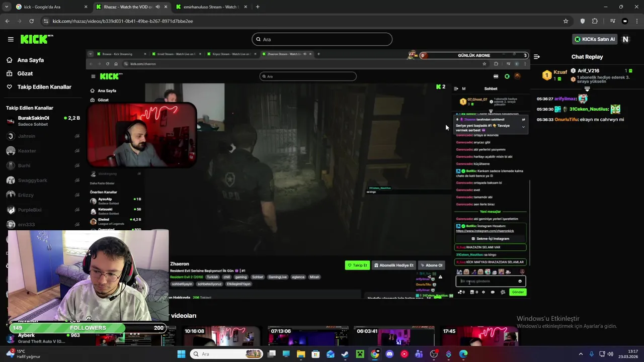This screenshot has height=362, width=644.
Task: Open the Chrome extensions puzzle icon
Action: tap(595, 21)
